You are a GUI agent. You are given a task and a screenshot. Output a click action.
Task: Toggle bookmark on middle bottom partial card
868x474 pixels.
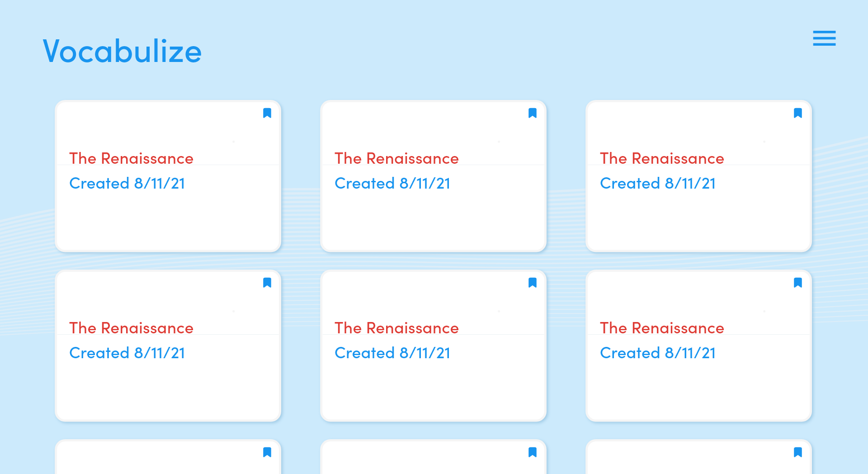[533, 452]
